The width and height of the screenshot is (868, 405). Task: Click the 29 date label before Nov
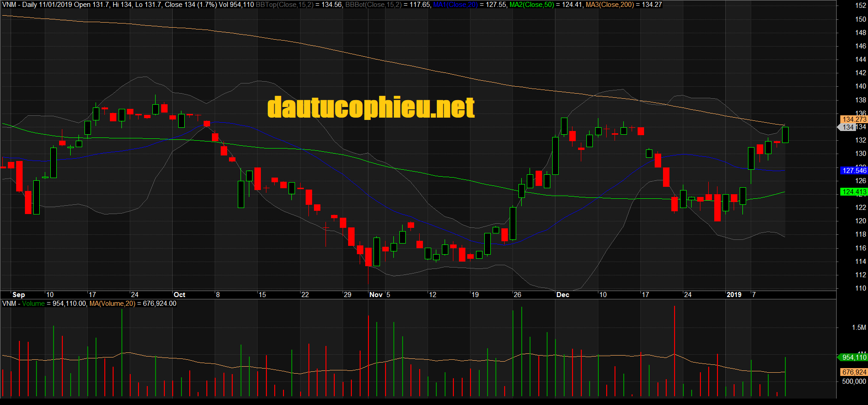tap(348, 295)
